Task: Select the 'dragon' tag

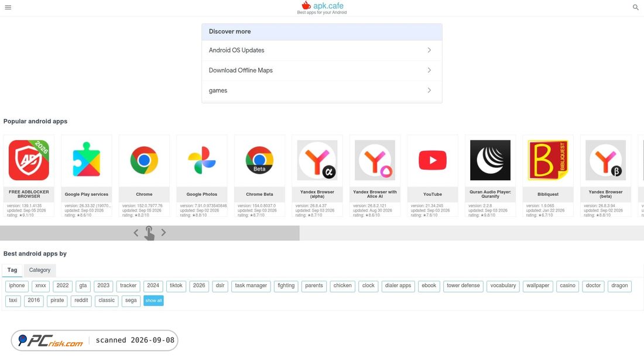Action: pyautogui.click(x=619, y=286)
